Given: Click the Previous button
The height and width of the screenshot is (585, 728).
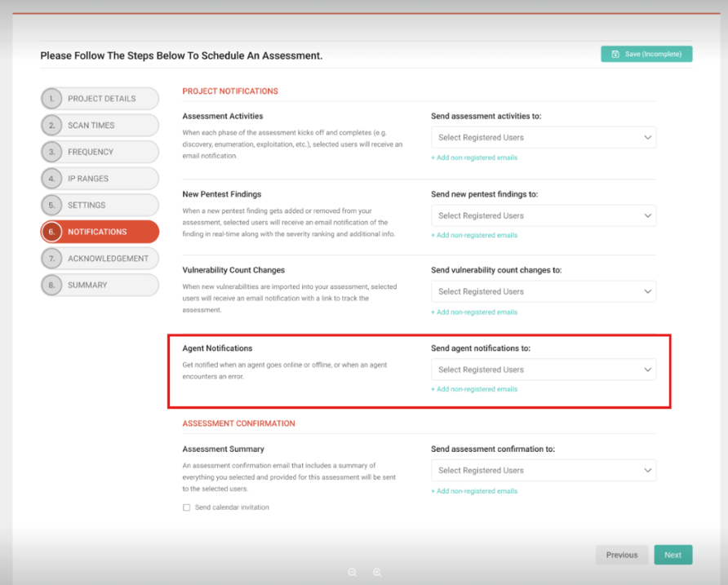Looking at the screenshot, I should [622, 555].
